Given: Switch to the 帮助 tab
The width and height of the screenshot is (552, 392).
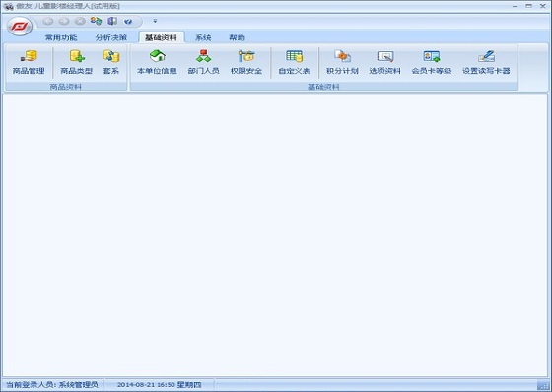Looking at the screenshot, I should (237, 37).
